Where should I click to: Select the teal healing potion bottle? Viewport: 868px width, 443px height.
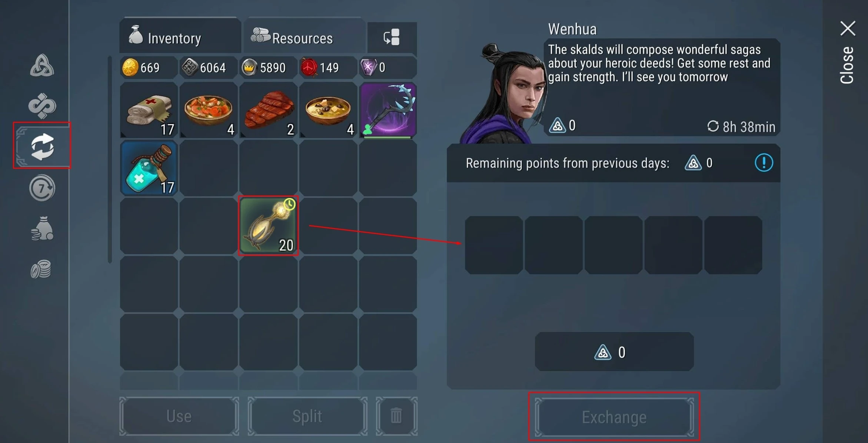pyautogui.click(x=149, y=168)
